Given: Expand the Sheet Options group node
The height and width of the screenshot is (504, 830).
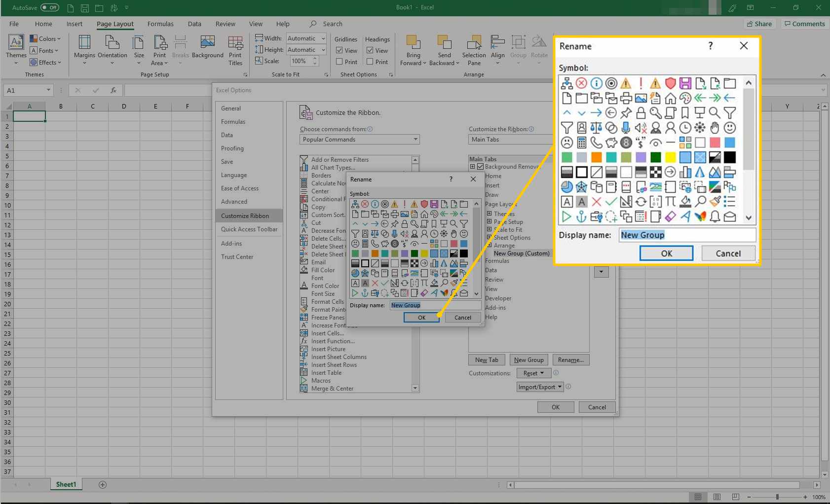Looking at the screenshot, I should pyautogui.click(x=489, y=237).
